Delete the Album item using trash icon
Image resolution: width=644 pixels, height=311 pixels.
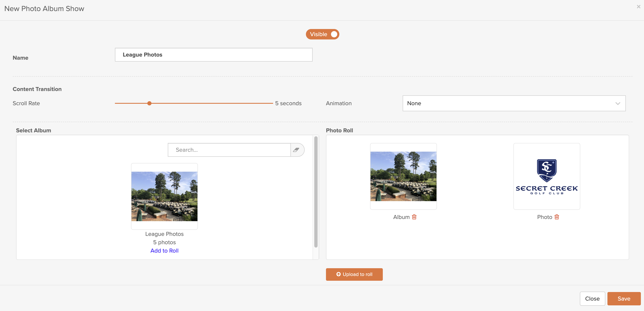pos(414,217)
